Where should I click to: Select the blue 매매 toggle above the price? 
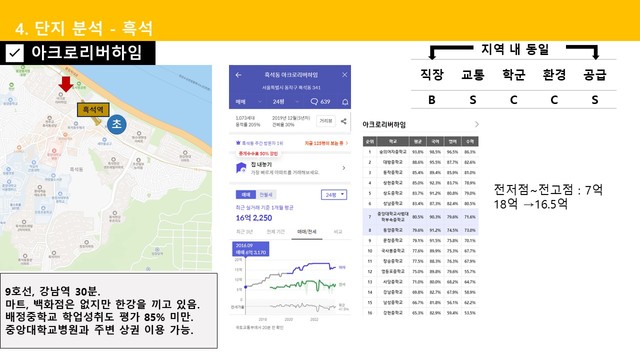(246, 195)
